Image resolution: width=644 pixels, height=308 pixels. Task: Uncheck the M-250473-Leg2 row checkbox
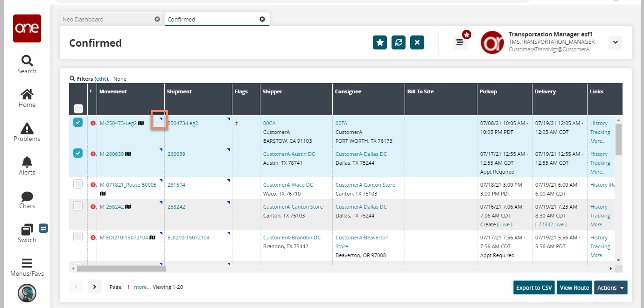point(78,122)
